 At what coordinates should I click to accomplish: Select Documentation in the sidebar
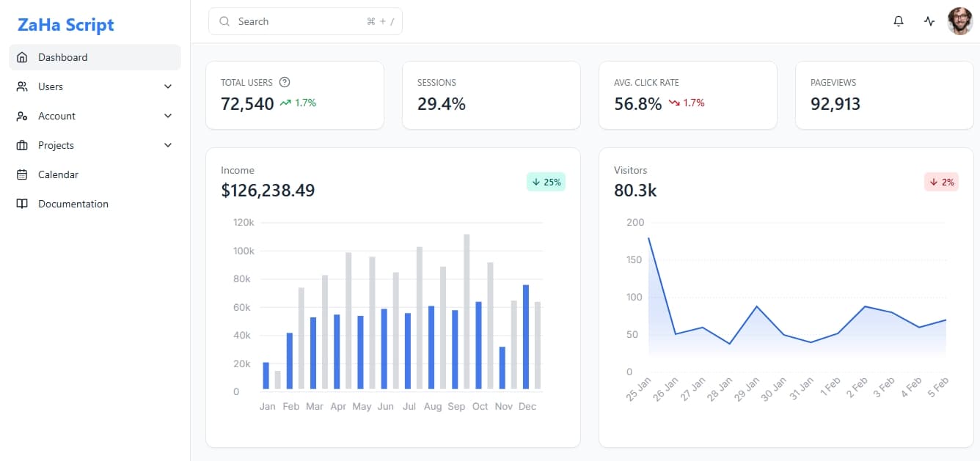73,204
